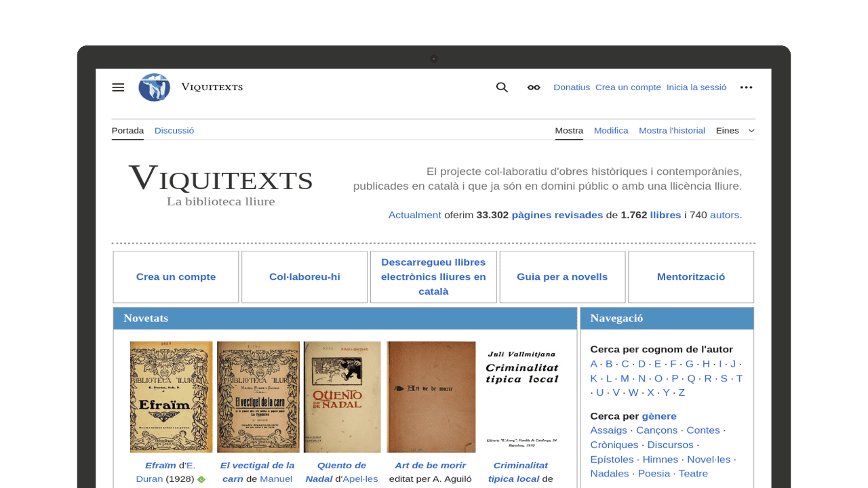Open the Assaigs genre link
This screenshot has height=488, width=868.
(609, 430)
